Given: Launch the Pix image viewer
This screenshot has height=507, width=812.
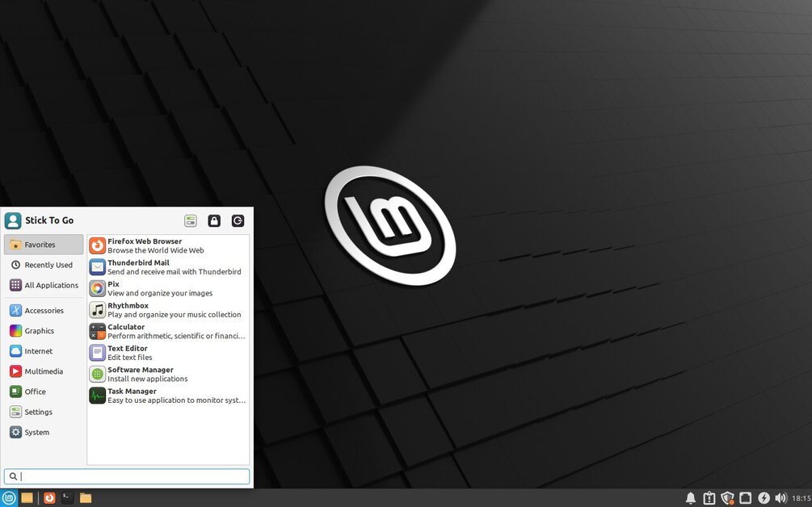Looking at the screenshot, I should (168, 288).
